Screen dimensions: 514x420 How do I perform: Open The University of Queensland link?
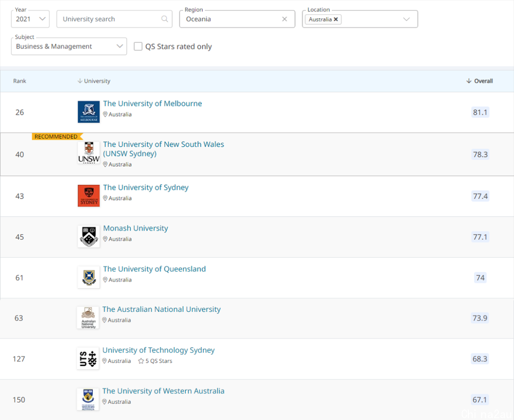154,269
